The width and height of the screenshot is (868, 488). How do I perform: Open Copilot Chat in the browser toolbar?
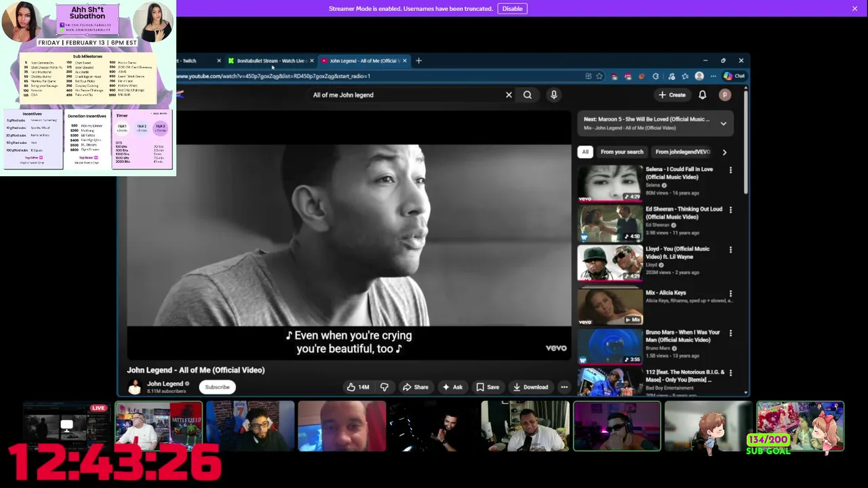click(734, 76)
